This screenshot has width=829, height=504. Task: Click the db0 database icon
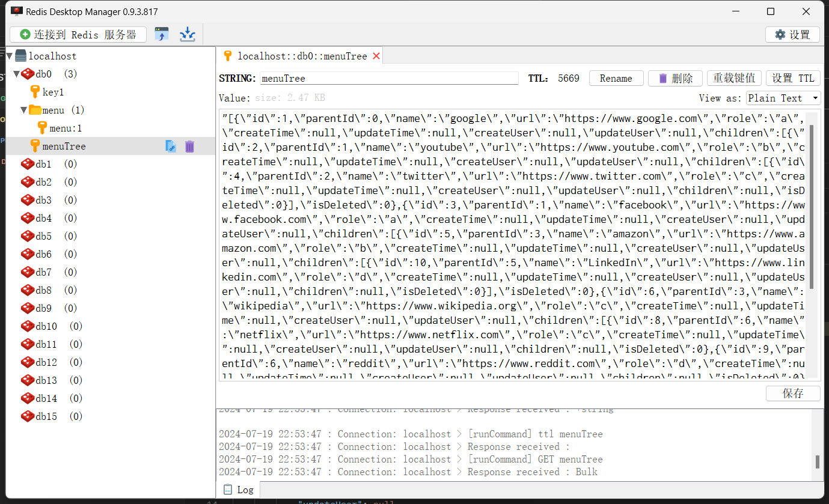click(x=28, y=74)
